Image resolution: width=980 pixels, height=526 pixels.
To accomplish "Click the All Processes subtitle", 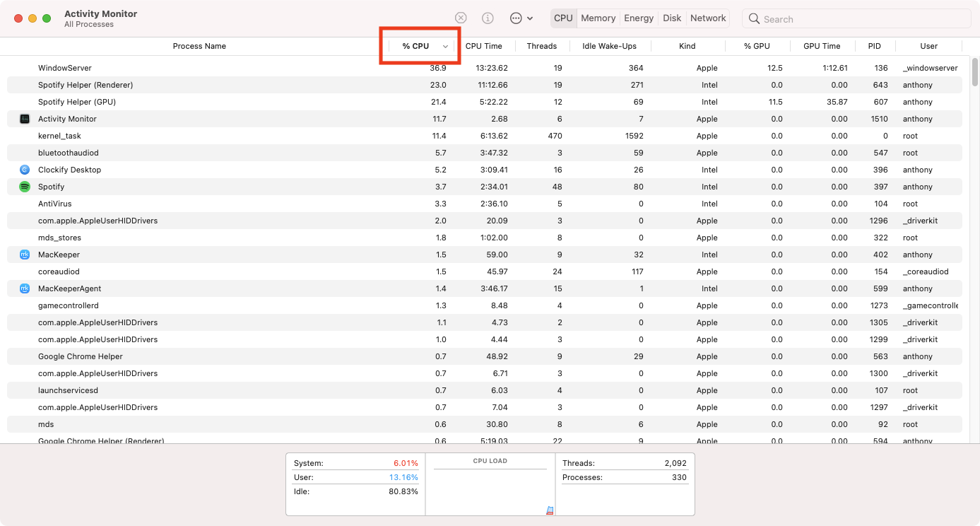I will (89, 24).
